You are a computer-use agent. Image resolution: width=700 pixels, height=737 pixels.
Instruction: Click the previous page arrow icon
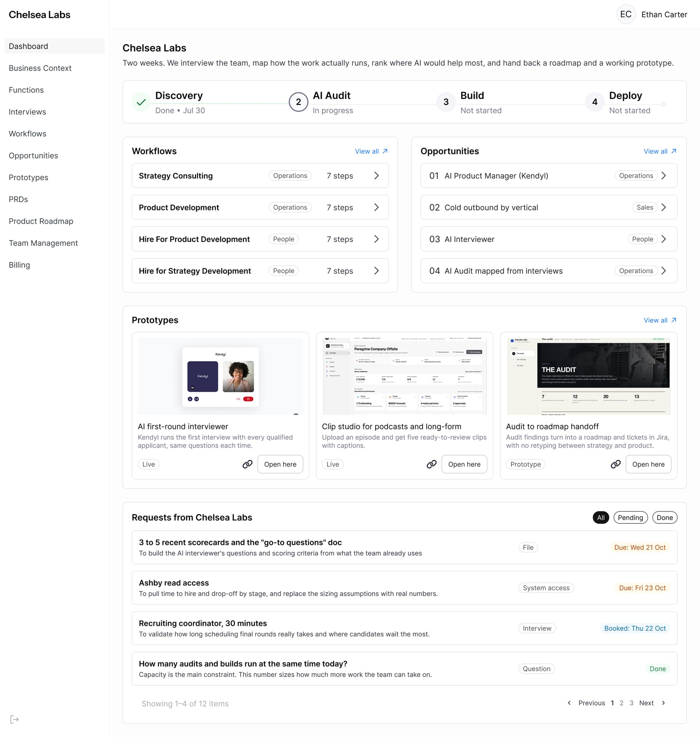(569, 703)
